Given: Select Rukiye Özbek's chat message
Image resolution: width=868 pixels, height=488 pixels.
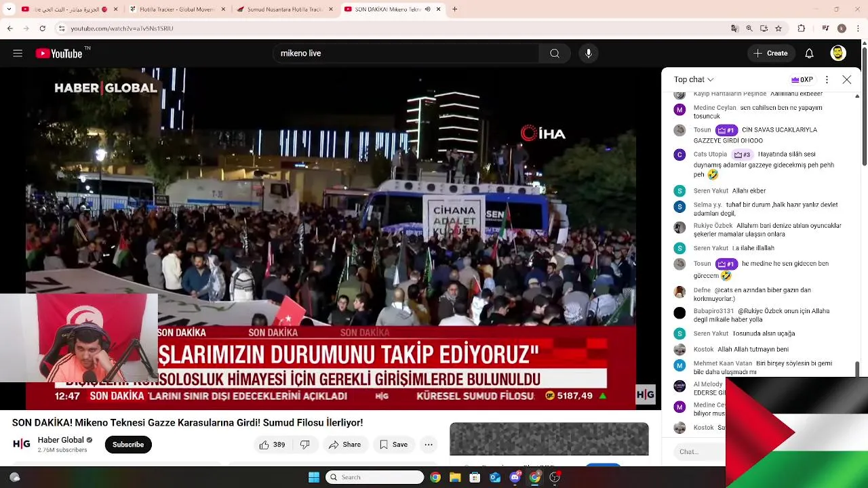Looking at the screenshot, I should pos(768,230).
